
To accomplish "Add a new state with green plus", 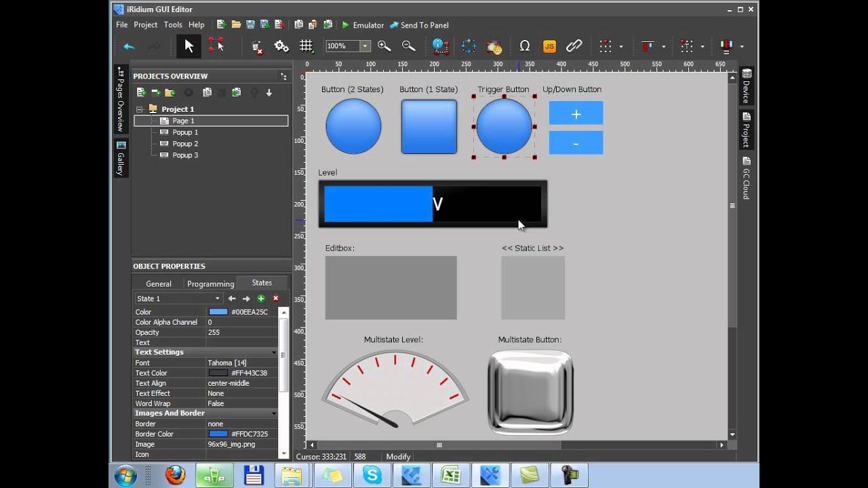I will [x=261, y=299].
